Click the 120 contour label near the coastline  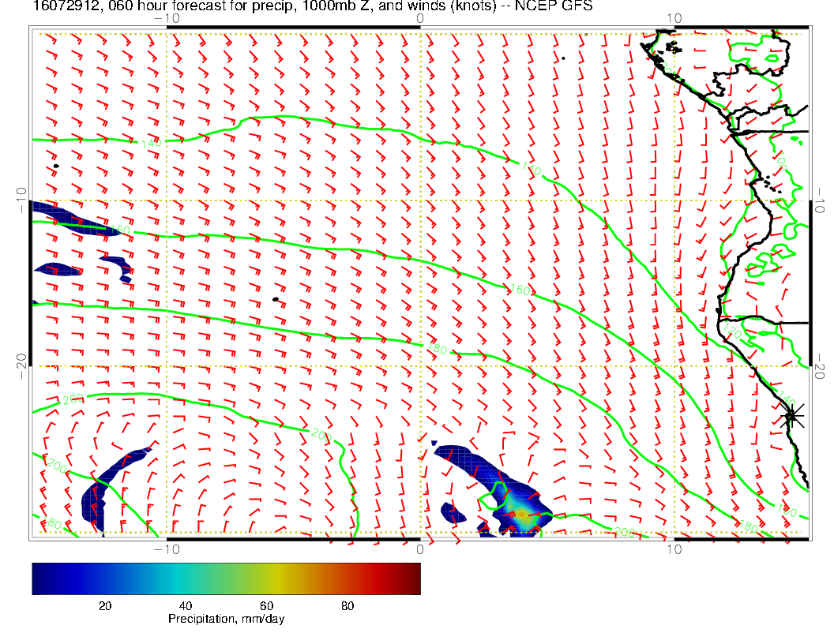point(733,333)
